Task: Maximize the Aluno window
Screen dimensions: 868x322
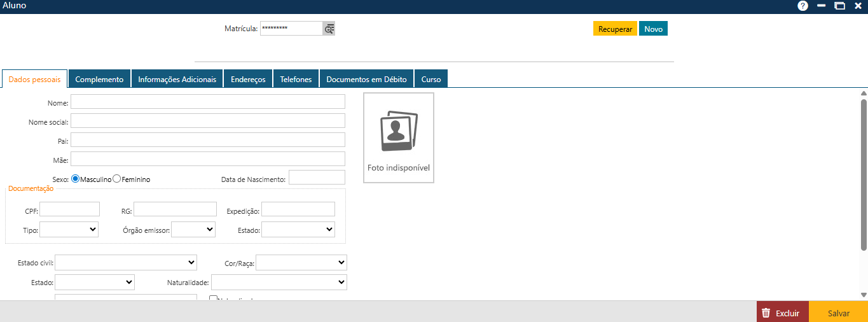Action: [x=839, y=6]
